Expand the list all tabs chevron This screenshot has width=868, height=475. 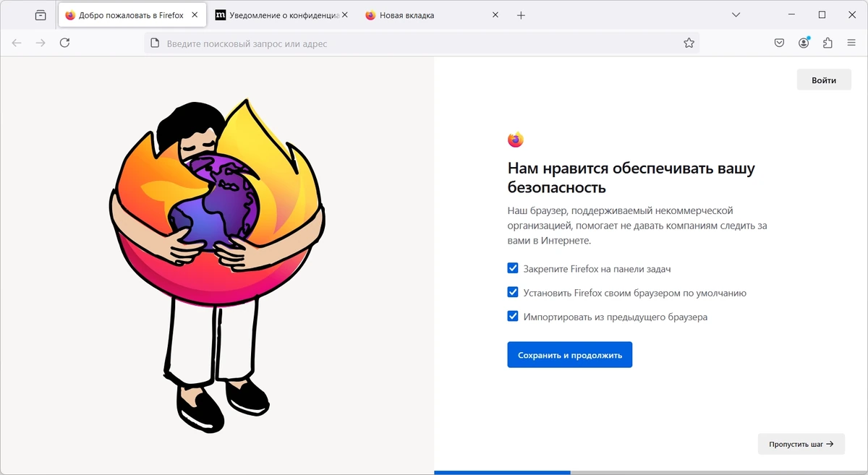(736, 15)
